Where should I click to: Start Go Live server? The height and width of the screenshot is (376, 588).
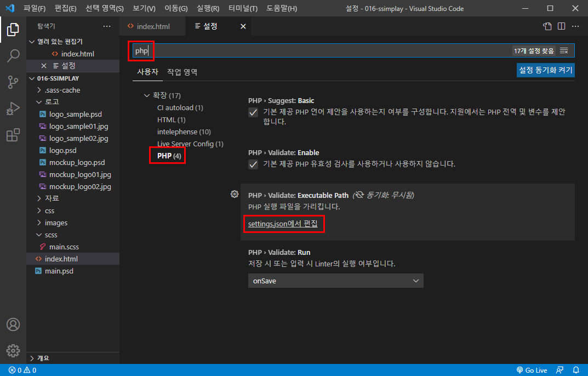tap(532, 371)
